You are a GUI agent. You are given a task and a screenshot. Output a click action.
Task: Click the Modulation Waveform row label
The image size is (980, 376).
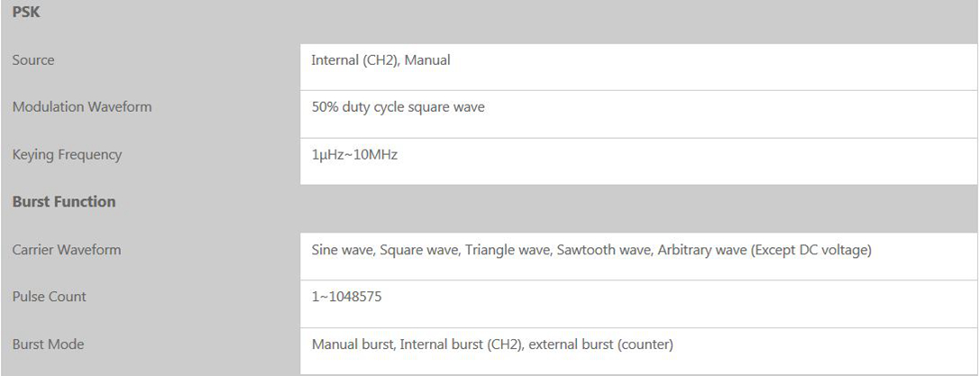tap(82, 107)
